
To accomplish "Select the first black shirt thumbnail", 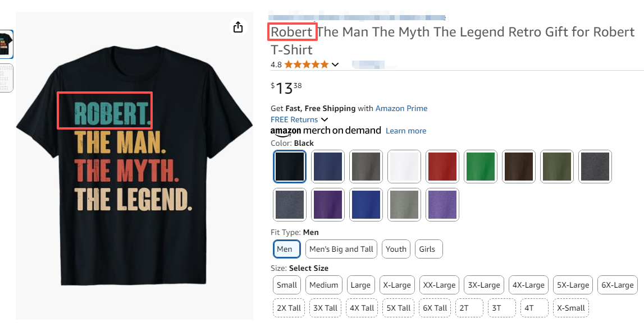I will pyautogui.click(x=6, y=44).
